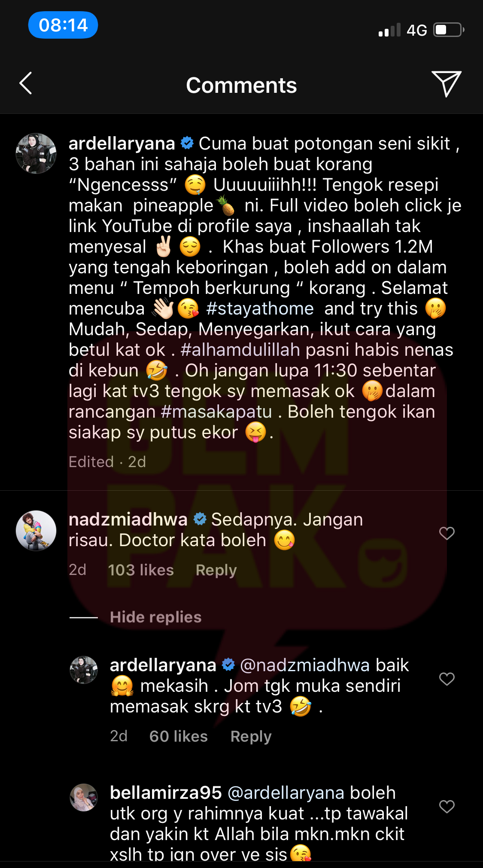
Task: View the 103 likes list
Action: click(x=141, y=570)
